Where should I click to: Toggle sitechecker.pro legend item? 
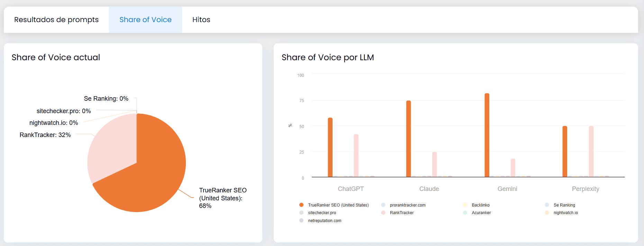pyautogui.click(x=318, y=213)
